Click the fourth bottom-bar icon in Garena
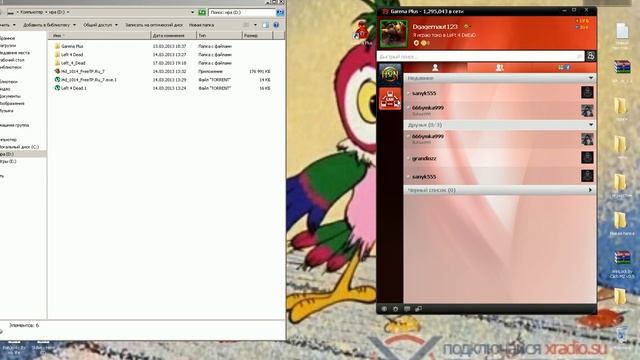Image resolution: width=640 pixels, height=360 pixels. 418,309
